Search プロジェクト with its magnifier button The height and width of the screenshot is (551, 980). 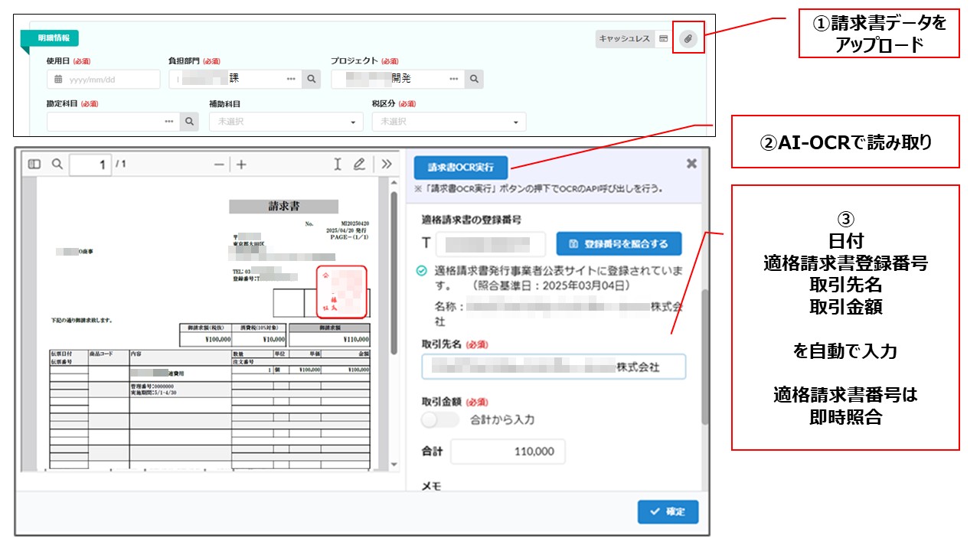pos(474,79)
